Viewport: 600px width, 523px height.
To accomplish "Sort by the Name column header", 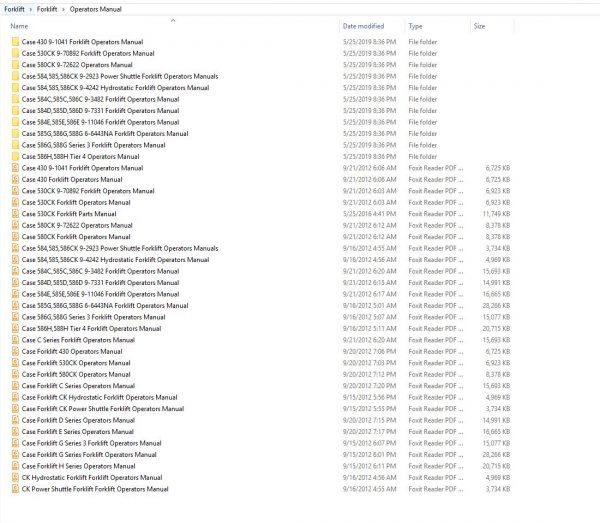I will click(19, 26).
